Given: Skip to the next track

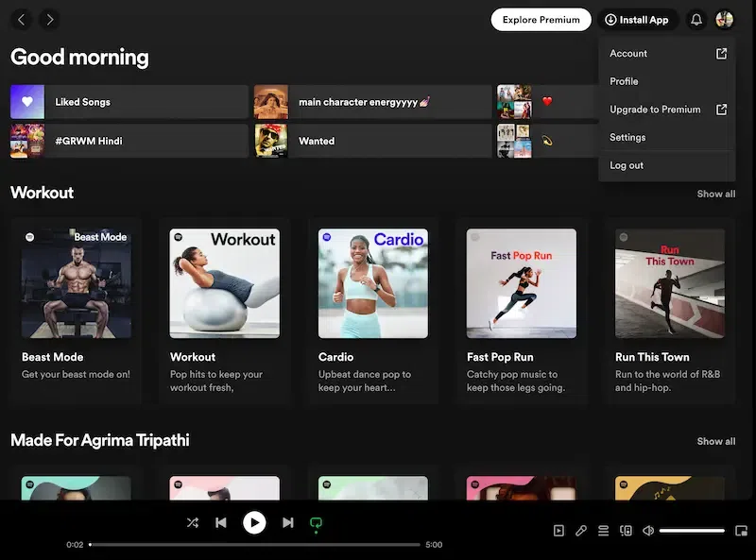Looking at the screenshot, I should pos(288,522).
